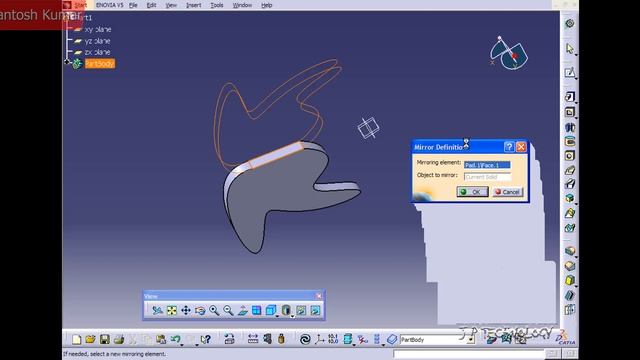Open the File menu
Viewport: 640px width, 360px height.
(133, 5)
